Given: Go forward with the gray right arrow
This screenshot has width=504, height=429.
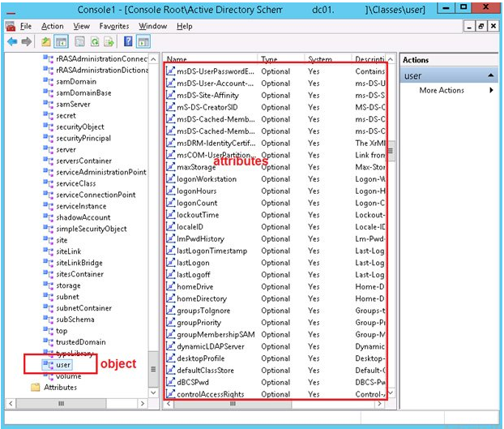Looking at the screenshot, I should [27, 41].
